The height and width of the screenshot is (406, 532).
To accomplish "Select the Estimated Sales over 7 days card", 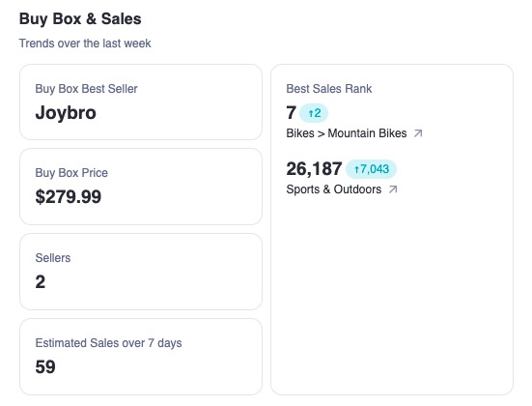I will (141, 357).
